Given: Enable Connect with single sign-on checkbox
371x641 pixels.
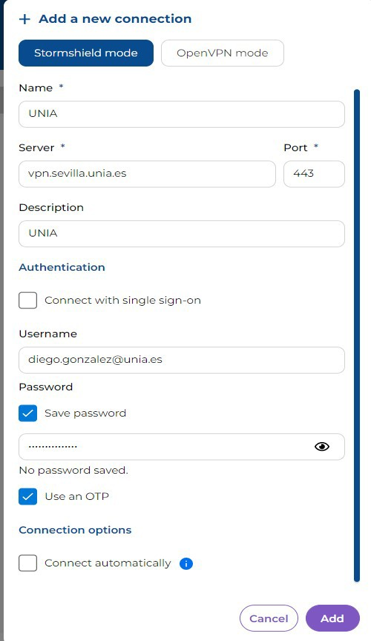Looking at the screenshot, I should pyautogui.click(x=28, y=300).
